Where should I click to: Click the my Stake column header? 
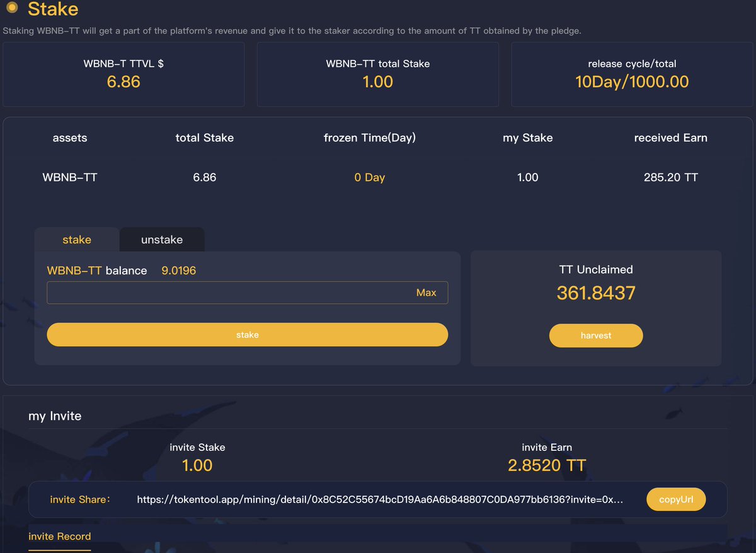pyautogui.click(x=528, y=138)
